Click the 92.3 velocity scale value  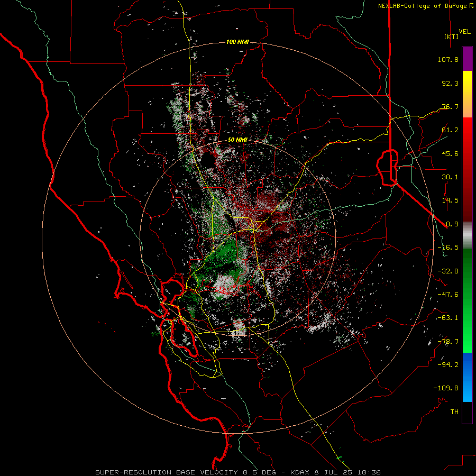(x=450, y=83)
